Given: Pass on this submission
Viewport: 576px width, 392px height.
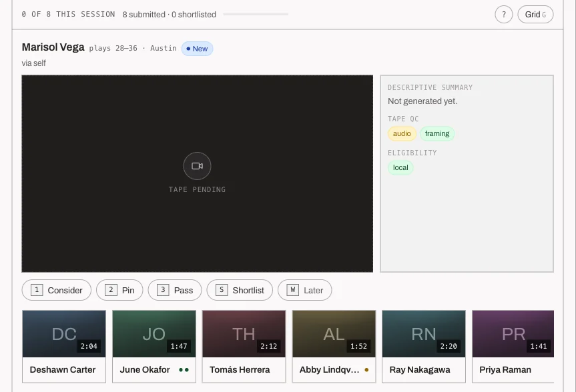Looking at the screenshot, I should coord(175,290).
